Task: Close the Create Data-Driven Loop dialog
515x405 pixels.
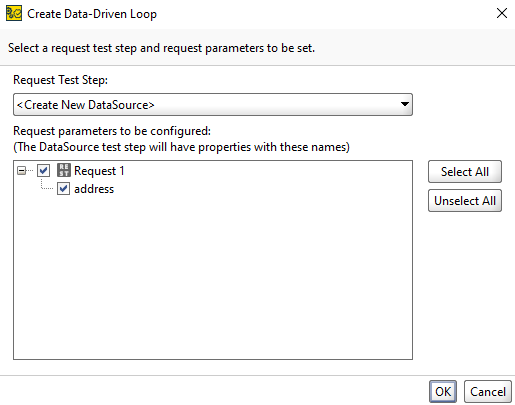Action: pyautogui.click(x=502, y=13)
